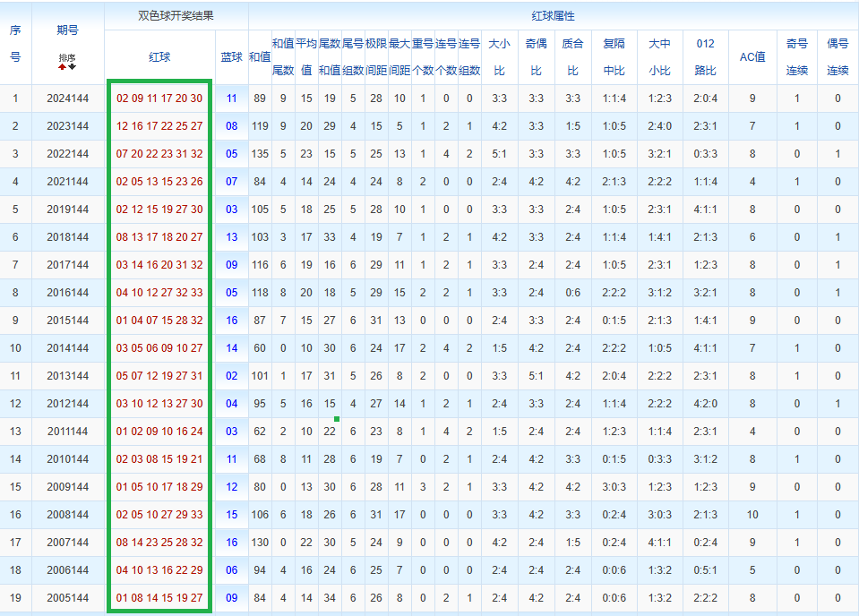Image resolution: width=859 pixels, height=616 pixels.
Task: Select issue number 2014144
Action: (67, 348)
